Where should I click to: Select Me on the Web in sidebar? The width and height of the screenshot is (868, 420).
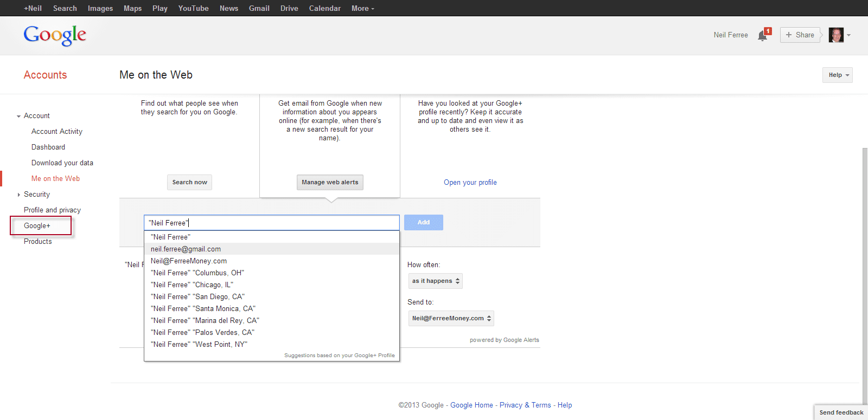point(55,178)
